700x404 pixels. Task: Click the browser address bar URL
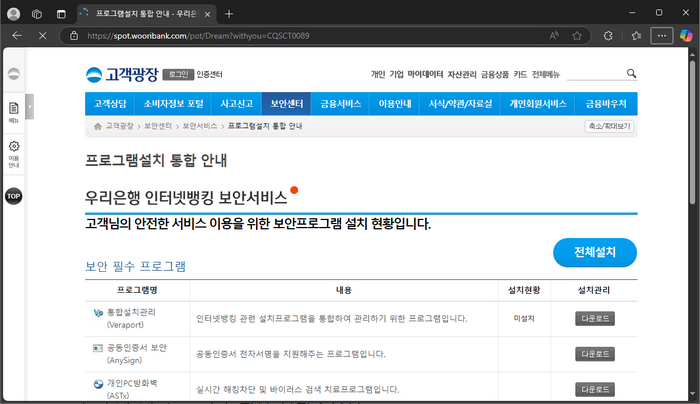(x=198, y=35)
